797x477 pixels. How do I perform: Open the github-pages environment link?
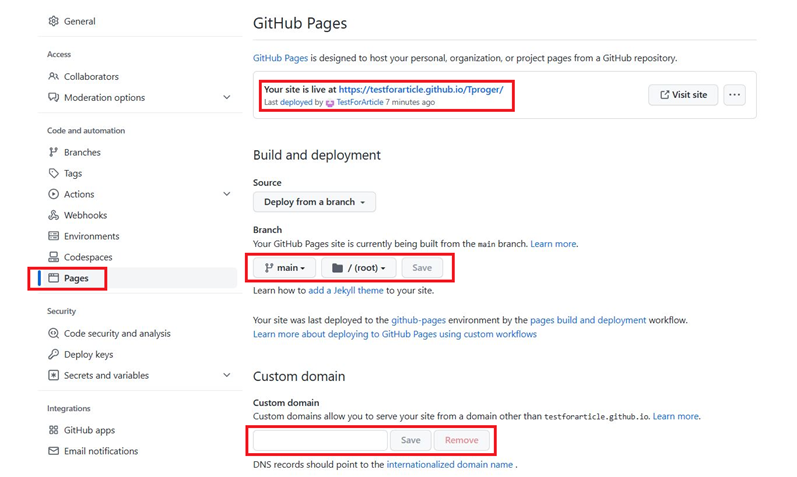pyautogui.click(x=418, y=320)
